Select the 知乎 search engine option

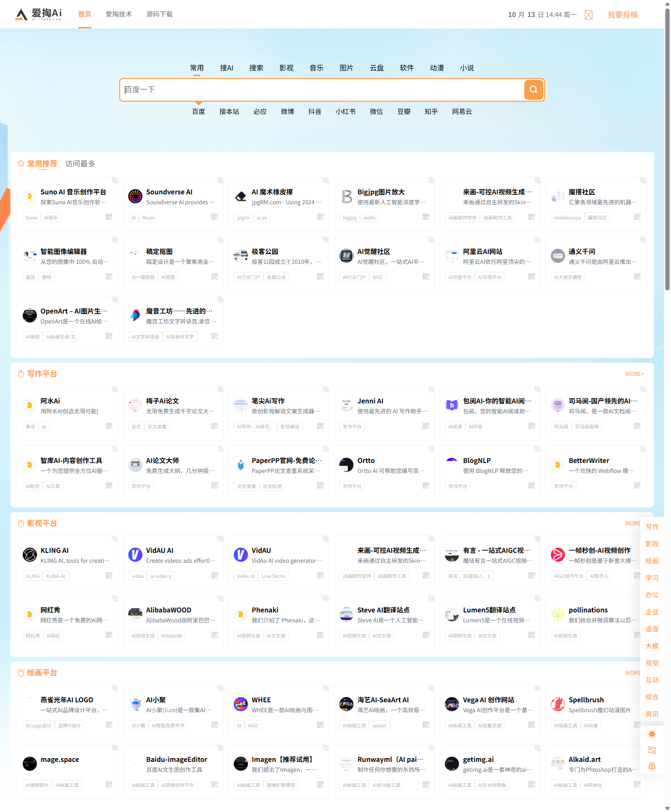tap(431, 112)
